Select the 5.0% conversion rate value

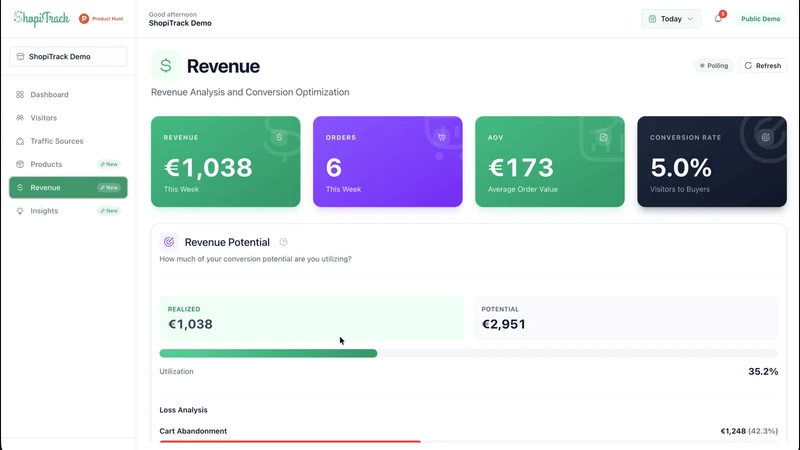point(681,167)
